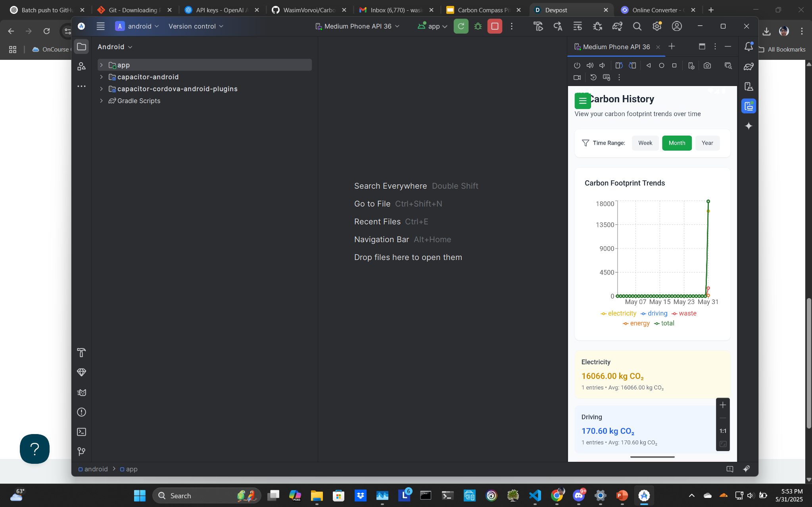Open the Medium Phone API 36 device dropdown

357,26
